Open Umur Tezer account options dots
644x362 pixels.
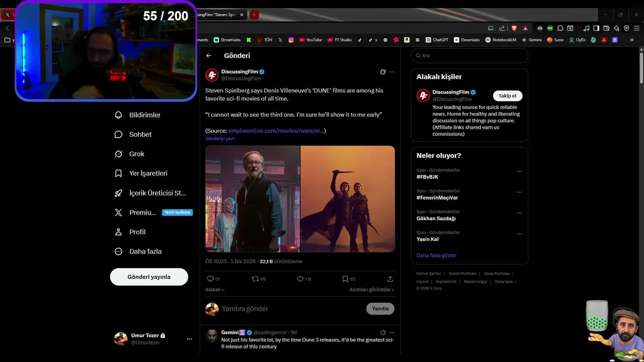coord(190,339)
